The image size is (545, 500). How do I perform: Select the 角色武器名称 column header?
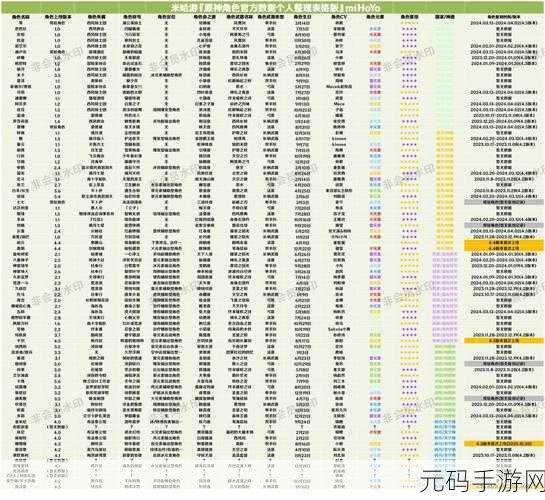pyautogui.click(x=239, y=17)
